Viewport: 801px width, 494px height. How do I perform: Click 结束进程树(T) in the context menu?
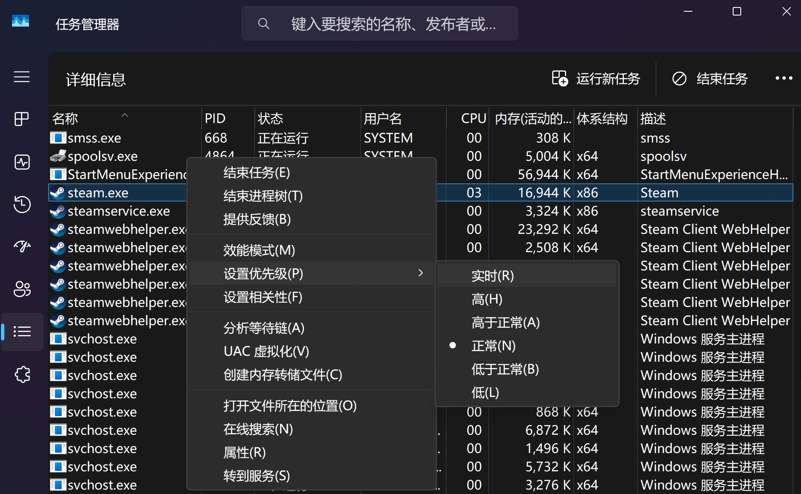(263, 196)
